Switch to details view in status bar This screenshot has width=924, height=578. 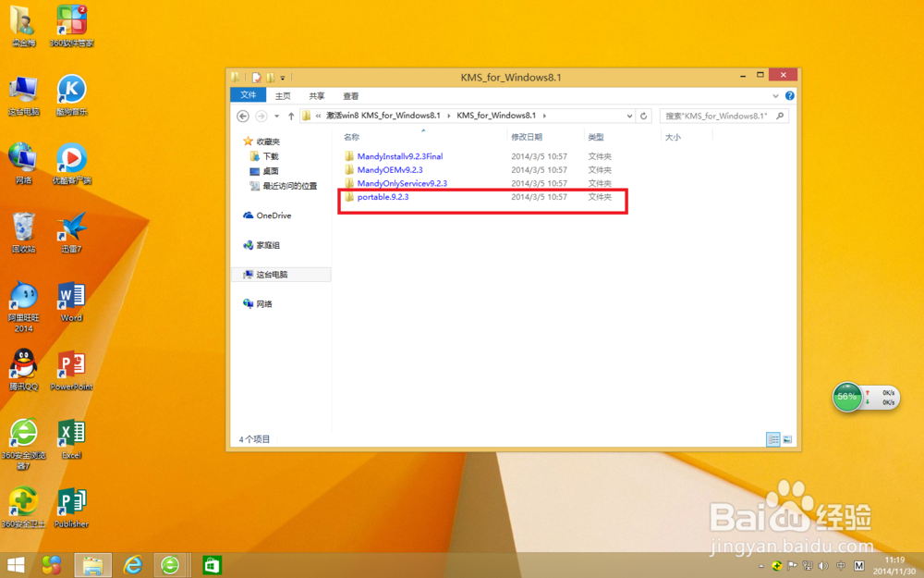(x=772, y=440)
